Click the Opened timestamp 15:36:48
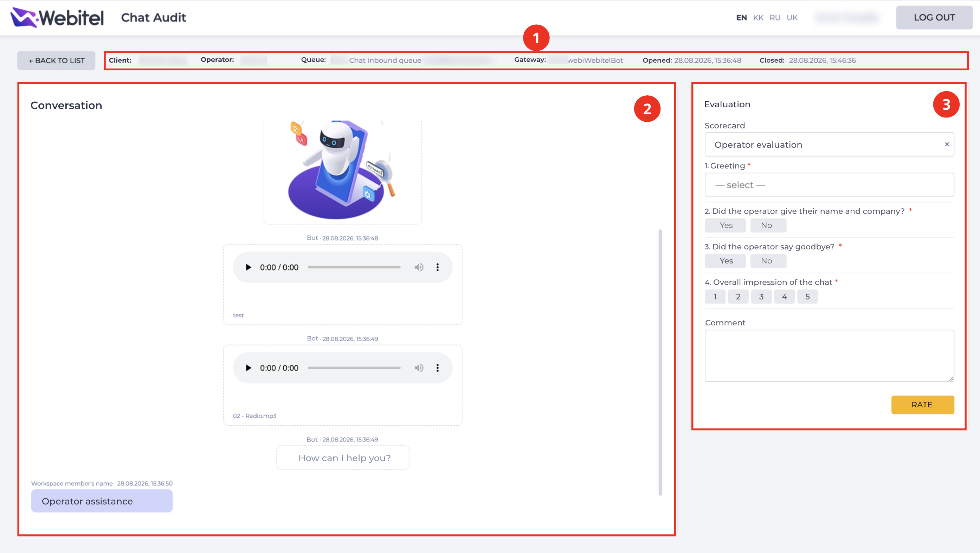The width and height of the screenshot is (980, 553). (x=707, y=60)
